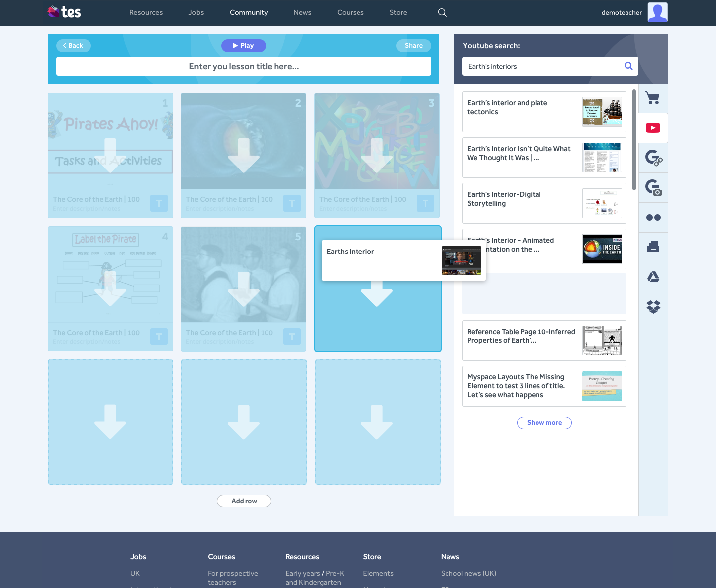This screenshot has height=588, width=716.
Task: Open the Flickr sidebar icon
Action: (x=653, y=217)
